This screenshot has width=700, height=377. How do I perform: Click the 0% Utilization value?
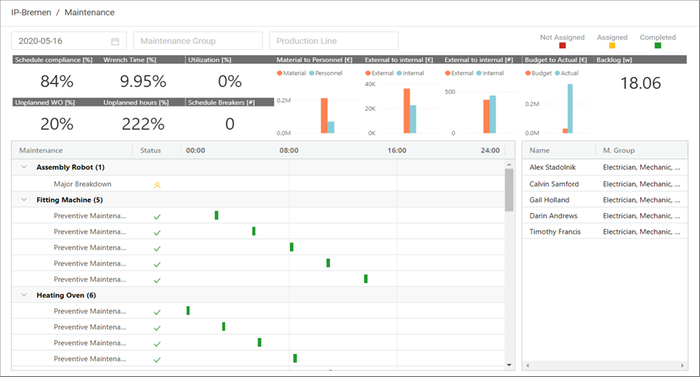229,81
